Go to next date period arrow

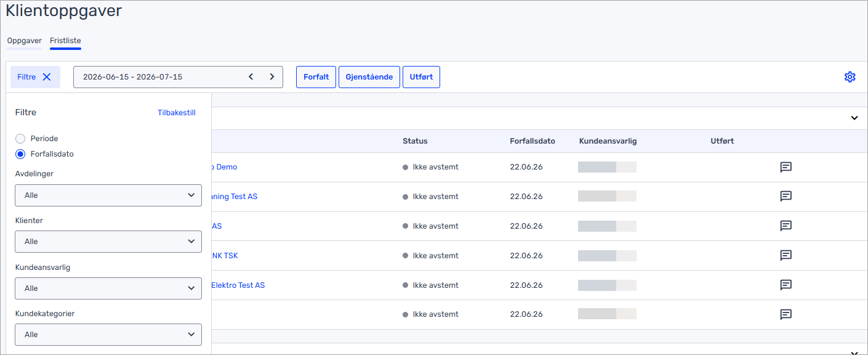(272, 77)
